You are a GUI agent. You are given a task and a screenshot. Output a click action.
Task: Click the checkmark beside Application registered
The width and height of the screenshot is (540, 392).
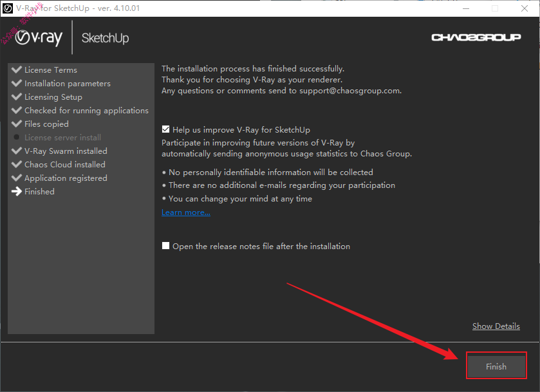pos(17,178)
